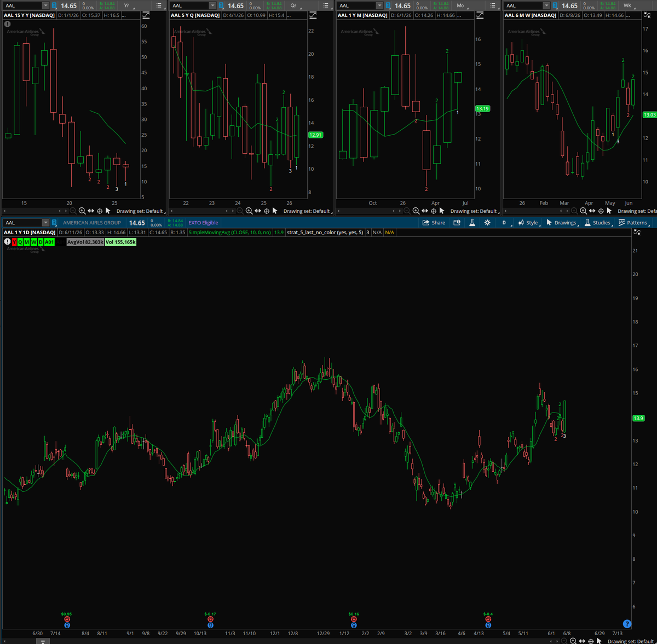Click the scale mode icon on the daily chart
The width and height of the screenshot is (657, 644).
click(x=637, y=233)
